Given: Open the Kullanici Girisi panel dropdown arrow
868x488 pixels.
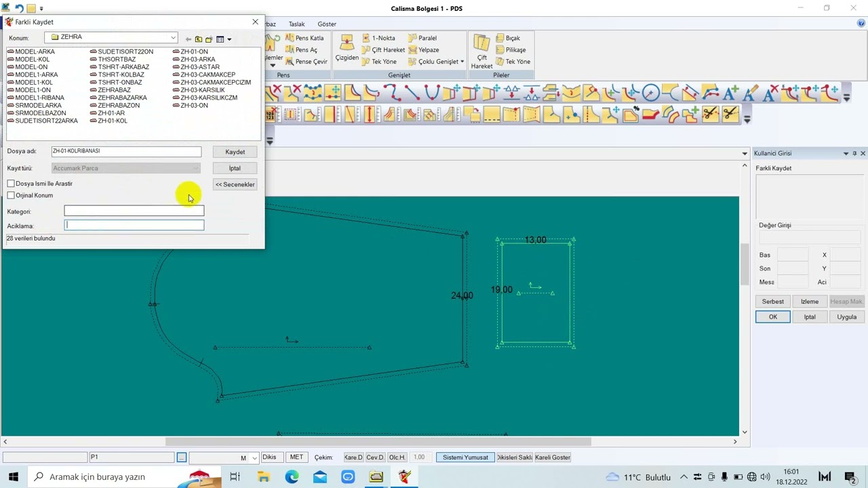Looking at the screenshot, I should (846, 154).
